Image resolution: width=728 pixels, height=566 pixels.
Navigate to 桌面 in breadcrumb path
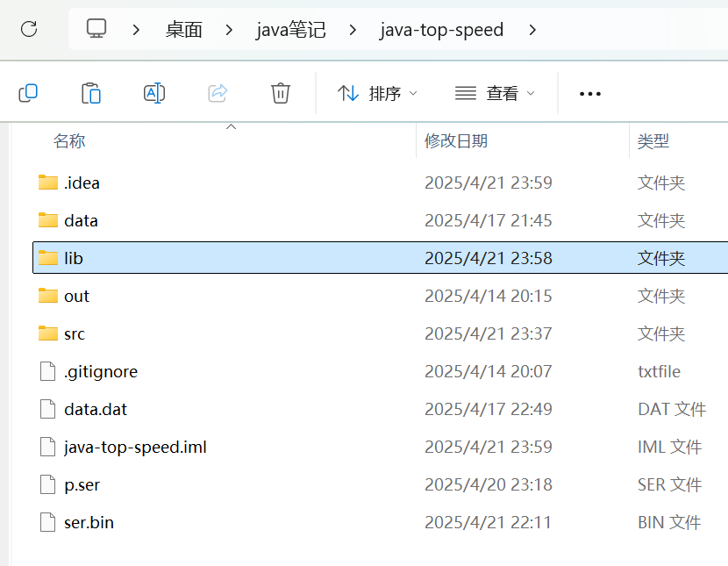pos(184,30)
